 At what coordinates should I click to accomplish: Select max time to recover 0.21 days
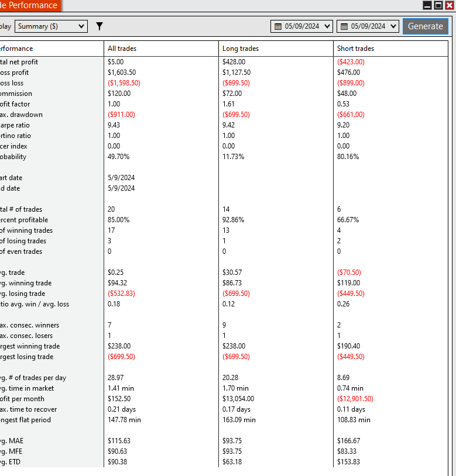tap(122, 409)
